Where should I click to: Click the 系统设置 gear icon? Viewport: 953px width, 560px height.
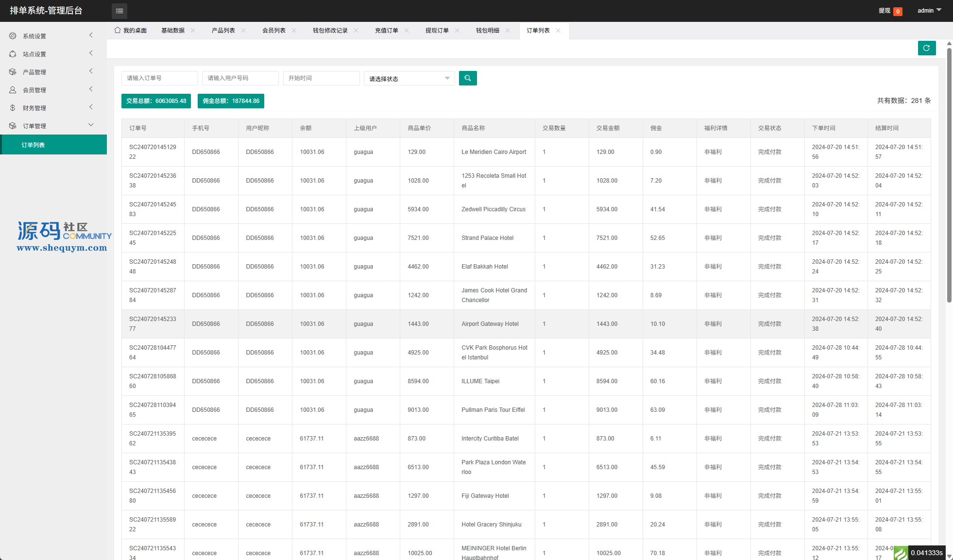tap(13, 36)
